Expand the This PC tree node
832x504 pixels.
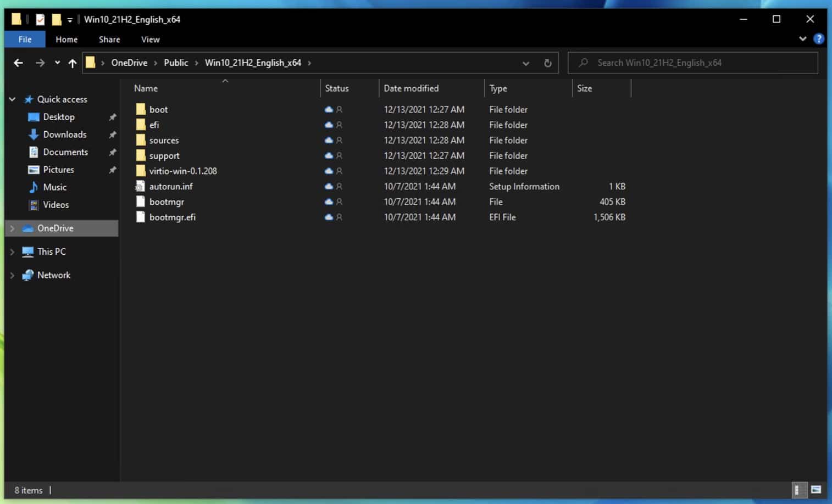(x=12, y=252)
